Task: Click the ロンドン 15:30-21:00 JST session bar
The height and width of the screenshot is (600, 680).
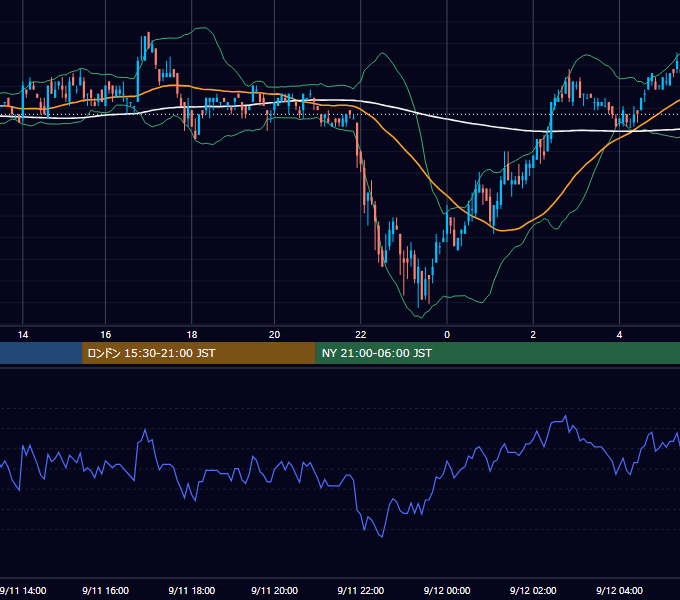Action: point(199,353)
